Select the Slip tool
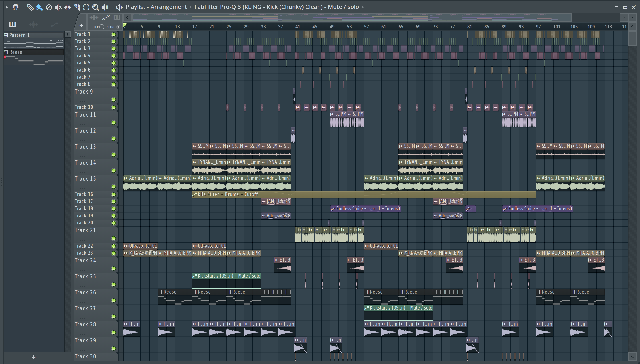The width and height of the screenshot is (640, 364). (68, 7)
